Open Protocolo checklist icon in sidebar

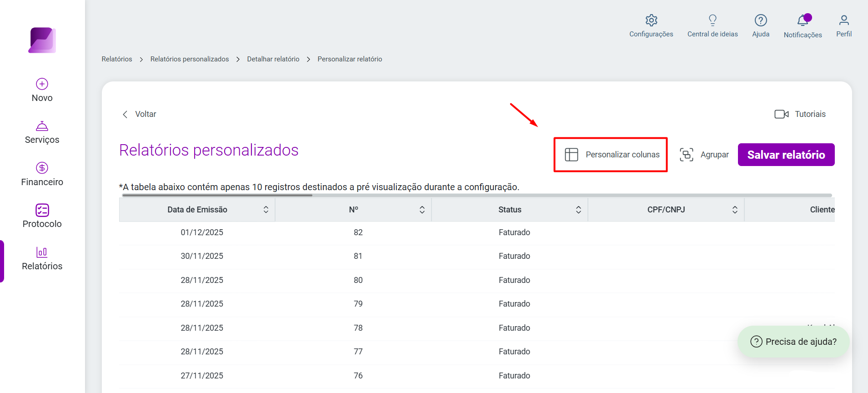(x=42, y=210)
